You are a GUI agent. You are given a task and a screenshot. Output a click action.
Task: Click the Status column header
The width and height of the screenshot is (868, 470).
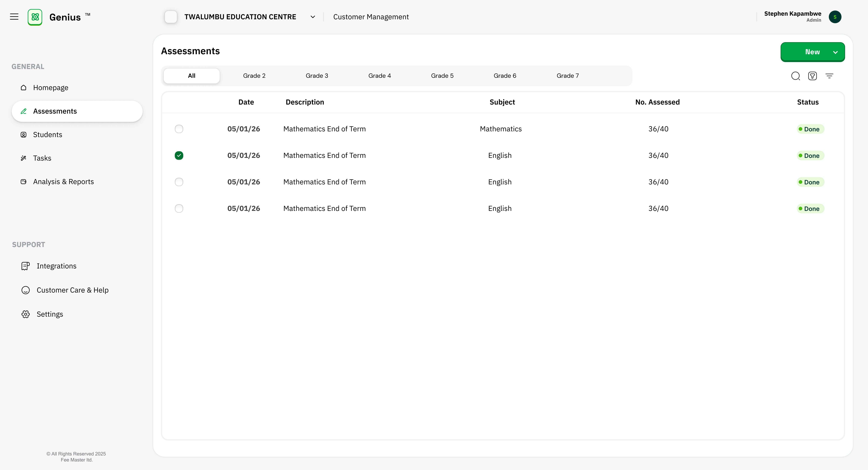pos(808,102)
